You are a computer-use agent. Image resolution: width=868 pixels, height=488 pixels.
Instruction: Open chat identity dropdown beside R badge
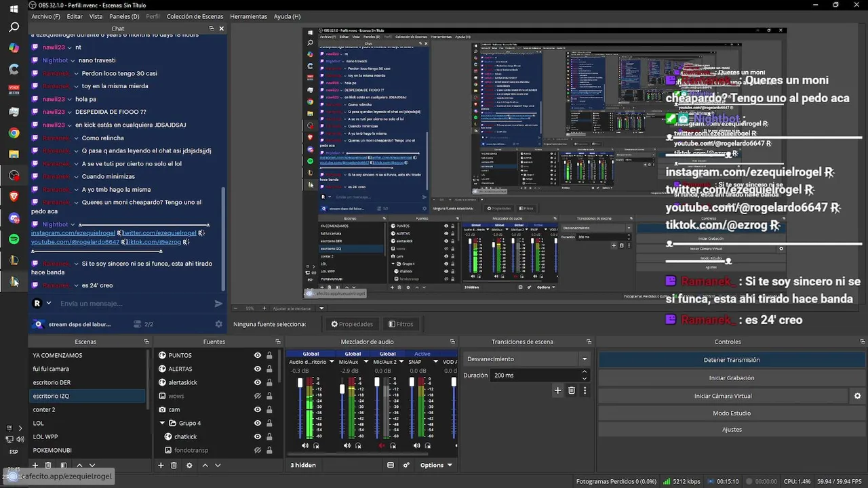click(49, 304)
